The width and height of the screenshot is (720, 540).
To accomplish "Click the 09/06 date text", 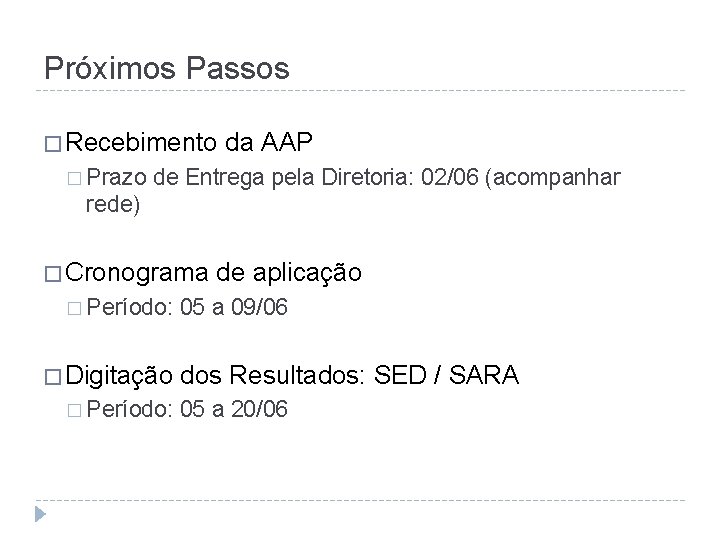I will tap(260, 309).
